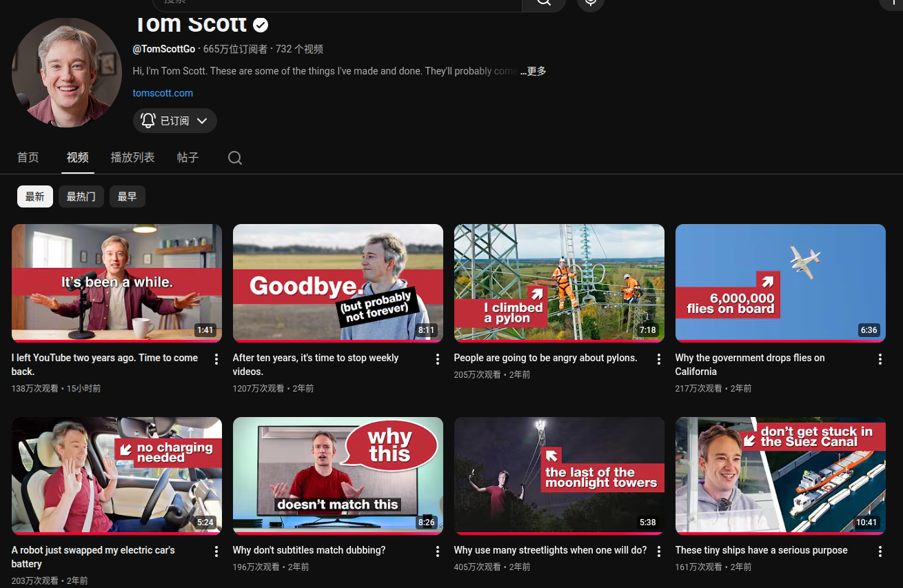Image resolution: width=903 pixels, height=588 pixels.
Task: Select the 最新 sort filter chip
Action: tap(35, 196)
